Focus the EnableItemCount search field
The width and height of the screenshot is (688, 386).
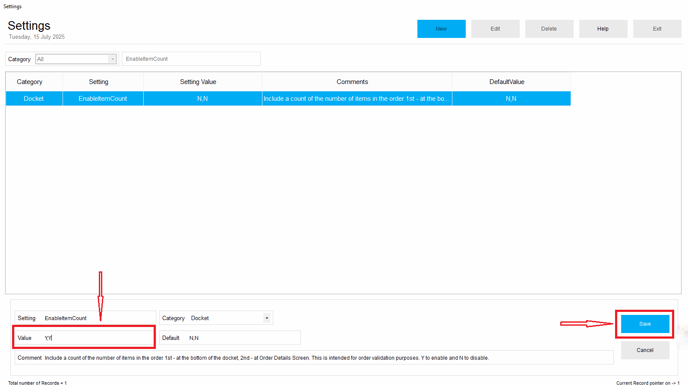click(x=191, y=59)
